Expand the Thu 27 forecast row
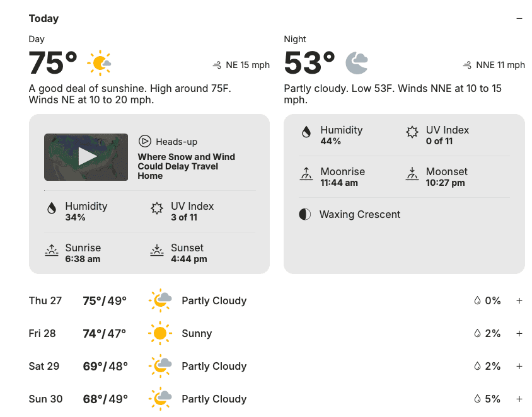 (x=519, y=301)
